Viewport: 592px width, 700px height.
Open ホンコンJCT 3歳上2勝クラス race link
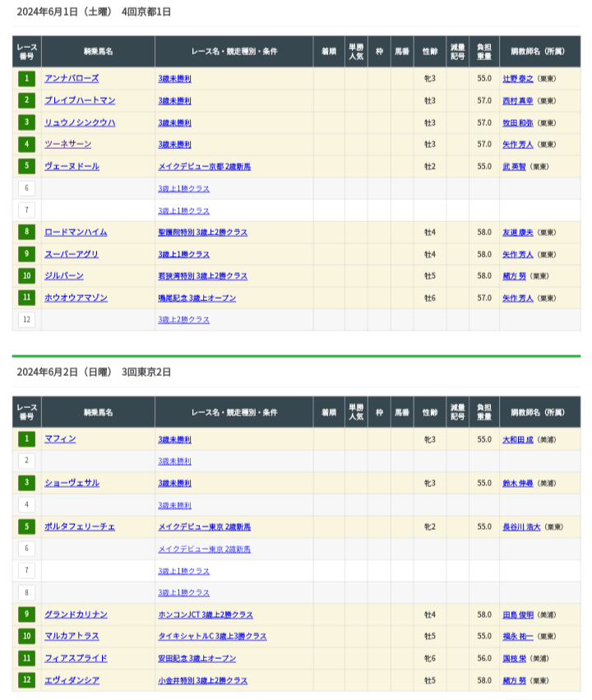(206, 614)
